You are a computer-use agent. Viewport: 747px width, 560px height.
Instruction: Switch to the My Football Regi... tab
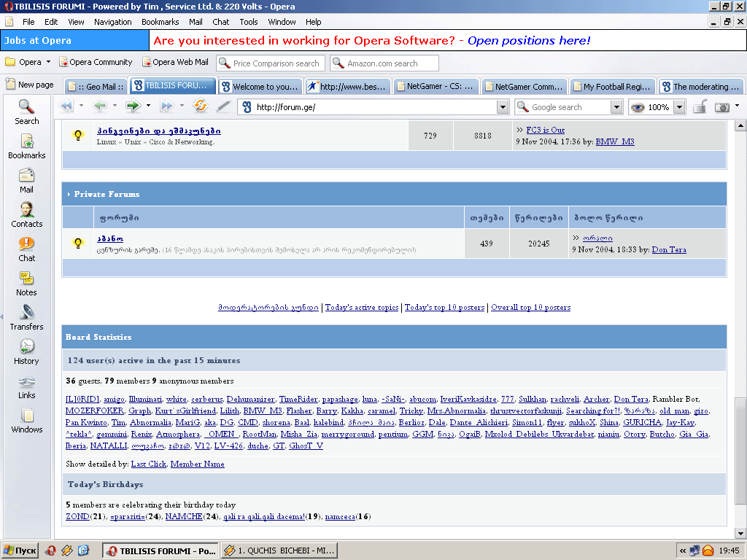pos(612,86)
